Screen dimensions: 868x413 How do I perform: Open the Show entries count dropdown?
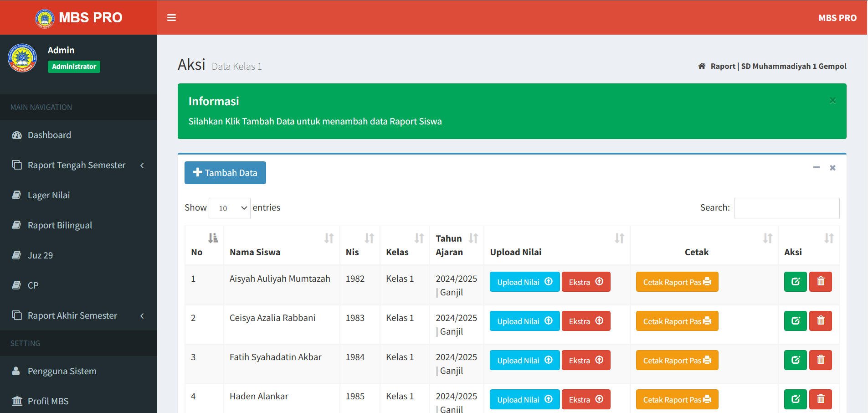point(229,208)
